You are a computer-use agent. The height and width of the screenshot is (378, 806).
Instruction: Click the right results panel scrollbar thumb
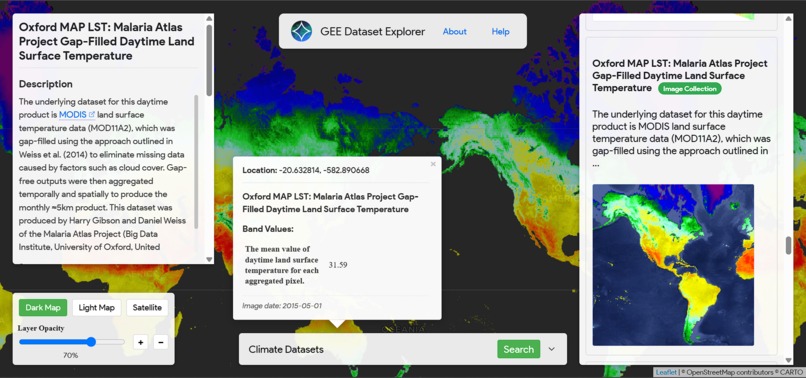(789, 245)
